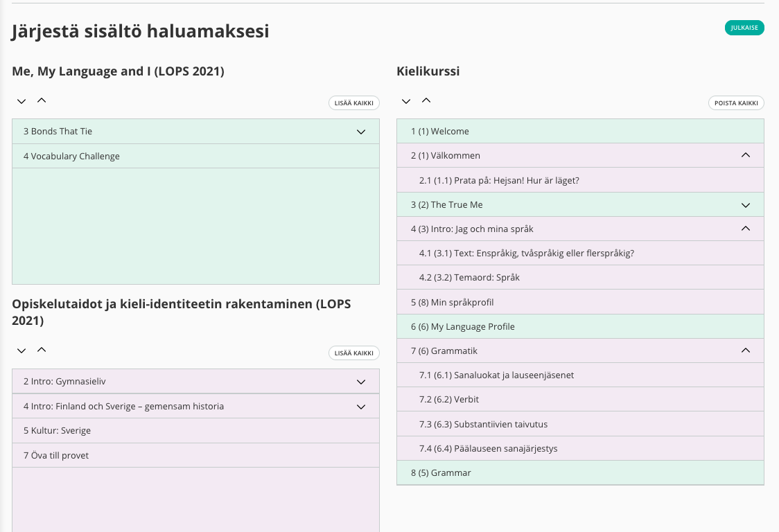Click the Julkaise publish button
The height and width of the screenshot is (532, 779).
coord(744,28)
